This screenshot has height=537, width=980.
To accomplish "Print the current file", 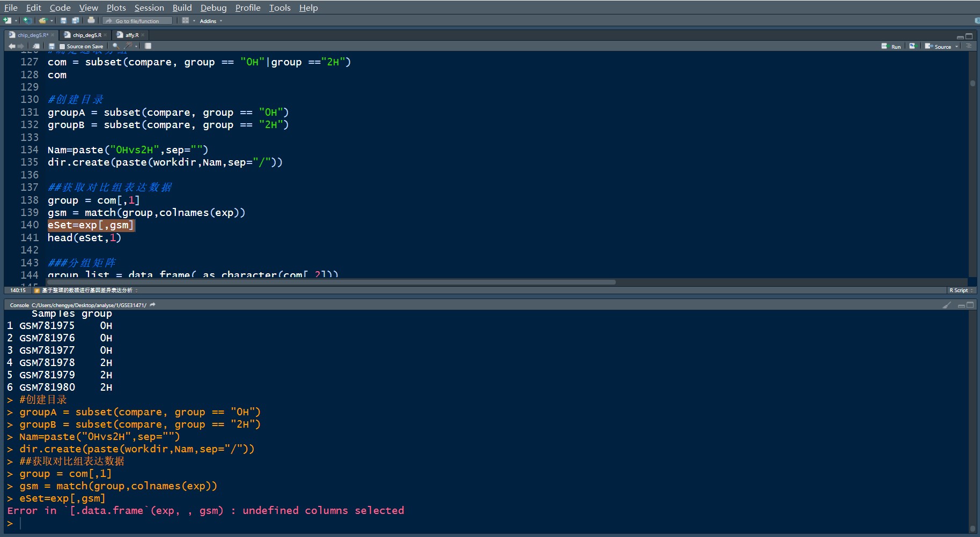I will [x=91, y=20].
